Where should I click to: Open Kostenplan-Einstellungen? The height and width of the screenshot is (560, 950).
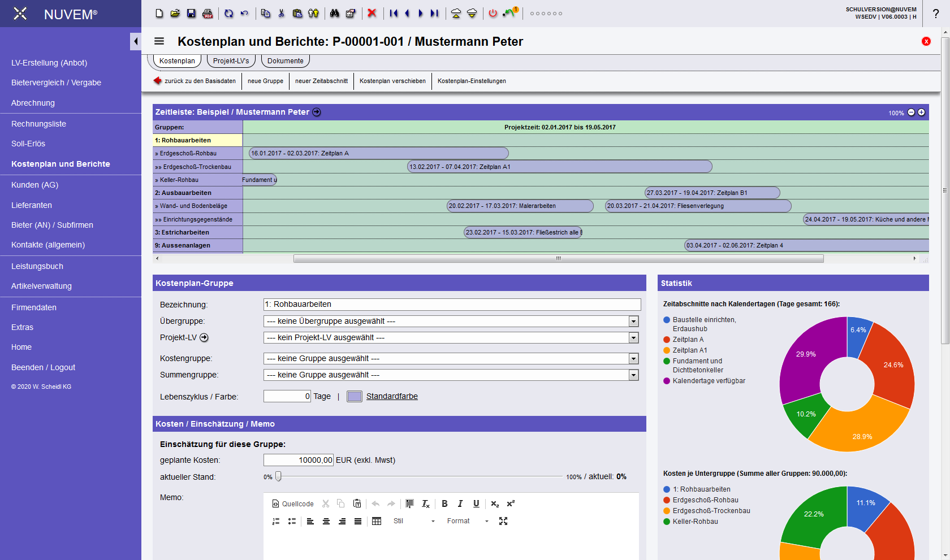tap(472, 81)
